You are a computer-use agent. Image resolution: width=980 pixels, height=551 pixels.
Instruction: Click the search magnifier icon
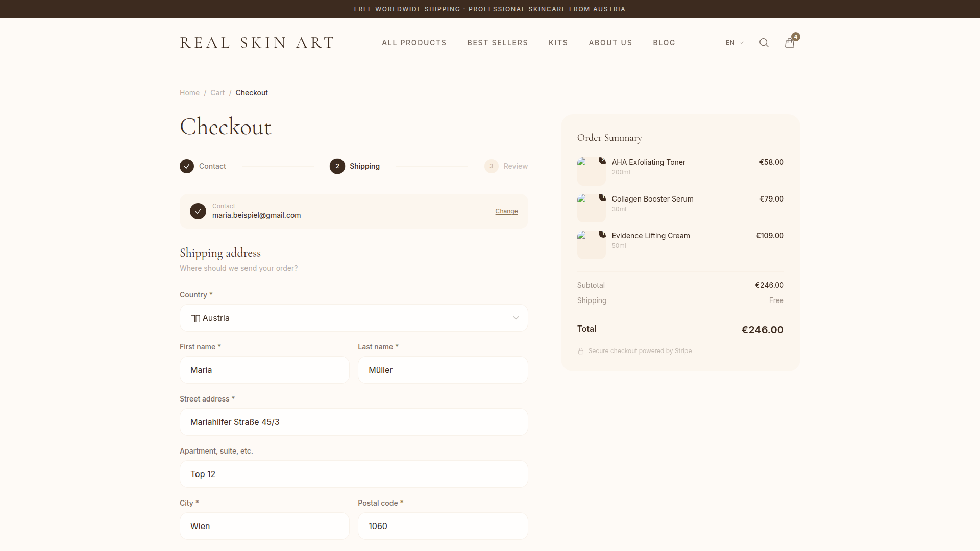click(x=764, y=43)
